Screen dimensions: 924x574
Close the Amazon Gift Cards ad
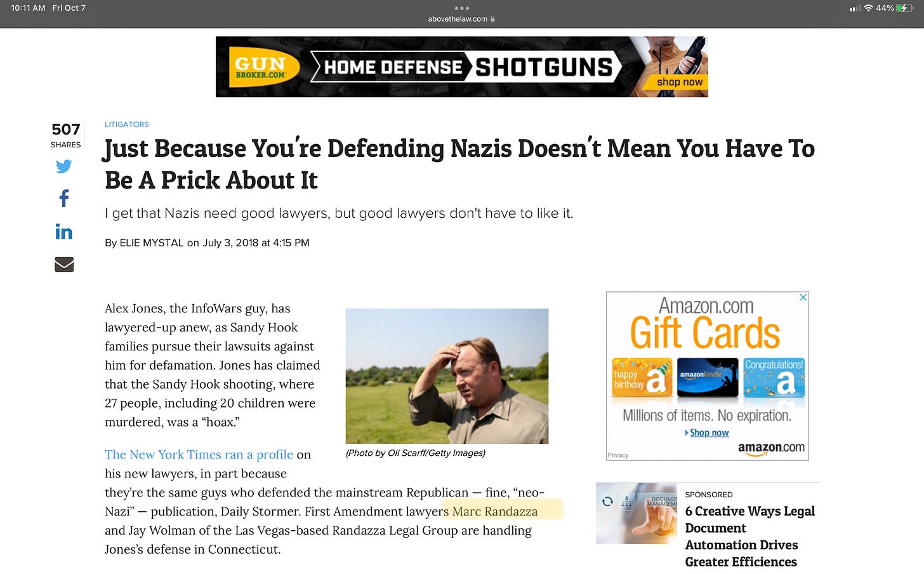coord(803,297)
